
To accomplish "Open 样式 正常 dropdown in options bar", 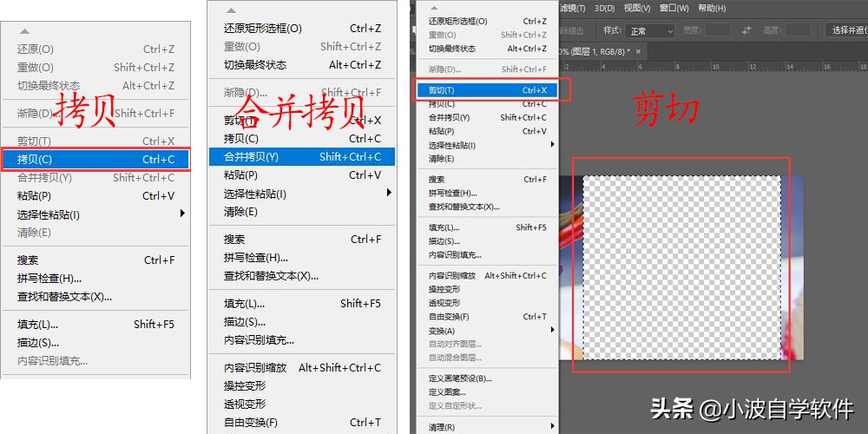I will pyautogui.click(x=650, y=30).
